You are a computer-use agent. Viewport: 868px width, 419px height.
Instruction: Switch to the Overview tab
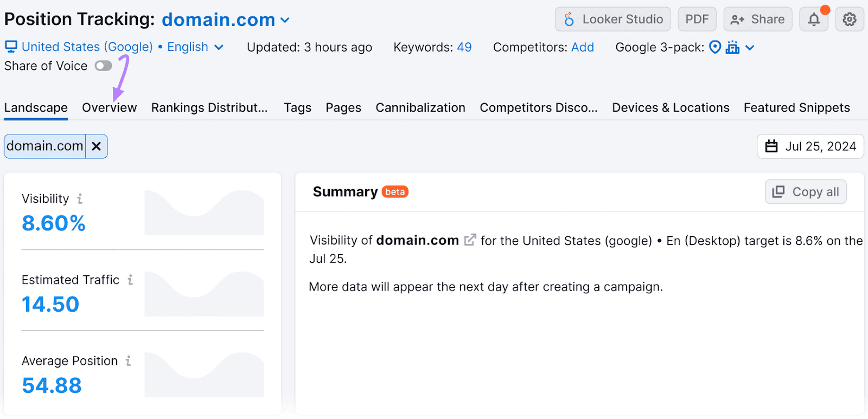[x=109, y=108]
